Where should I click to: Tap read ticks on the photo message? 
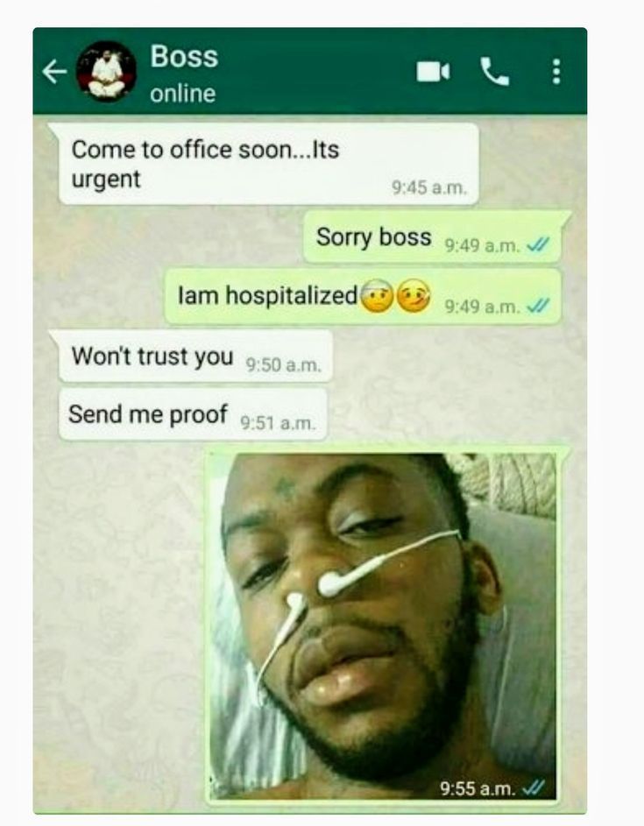(x=532, y=788)
